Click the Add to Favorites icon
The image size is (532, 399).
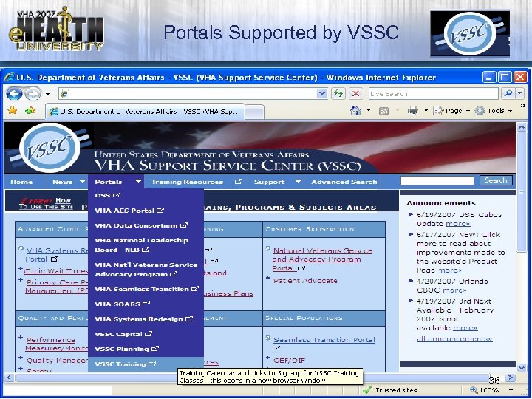pos(30,110)
